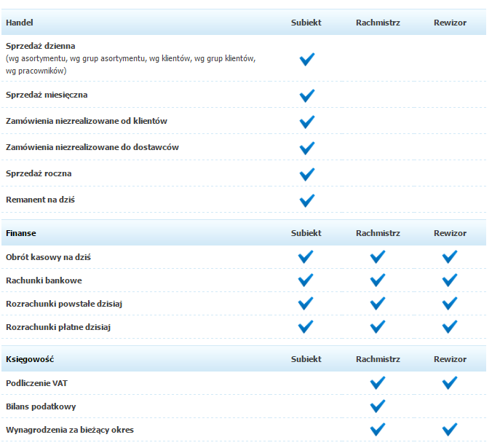This screenshot has width=492, height=448.
Task: Click Subiekt checkmark for Zamówienia niezrealizowane od klientów
Action: [x=307, y=122]
